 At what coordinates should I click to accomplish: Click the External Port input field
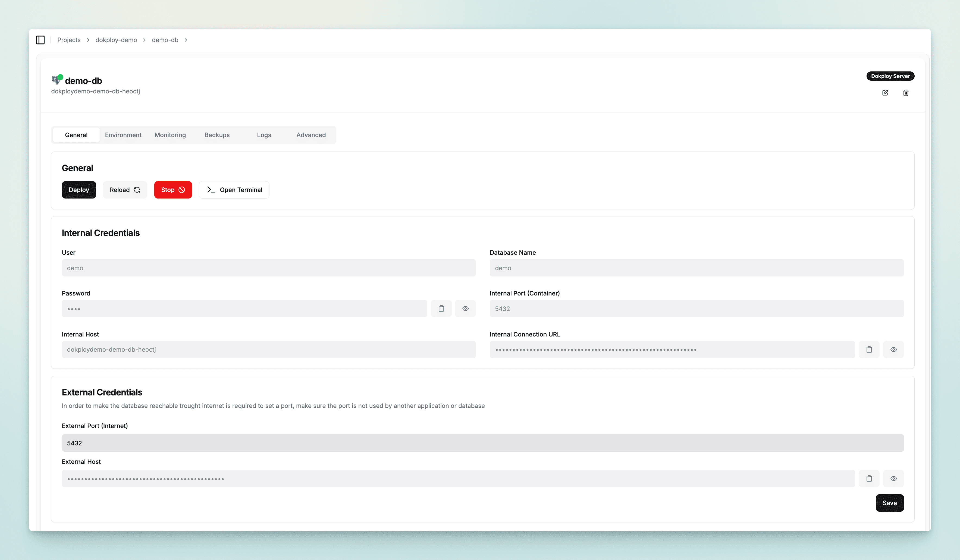point(483,443)
